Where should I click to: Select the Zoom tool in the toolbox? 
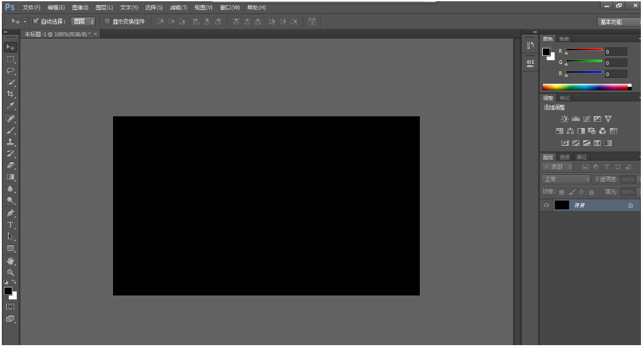(11, 273)
